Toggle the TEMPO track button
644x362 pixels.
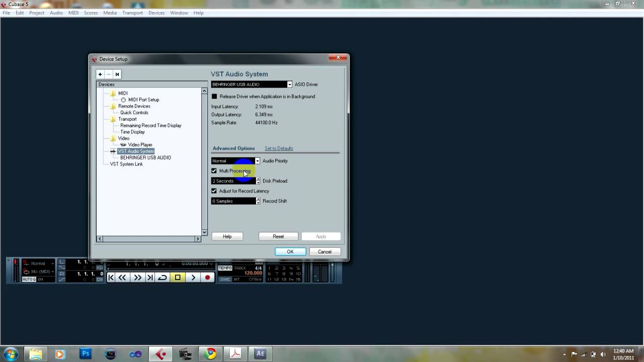click(x=225, y=268)
